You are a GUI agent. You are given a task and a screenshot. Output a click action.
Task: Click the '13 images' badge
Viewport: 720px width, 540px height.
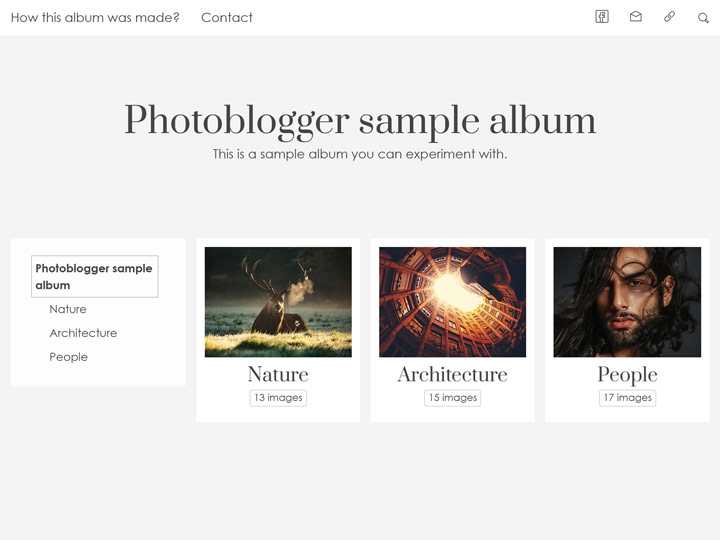(x=278, y=398)
